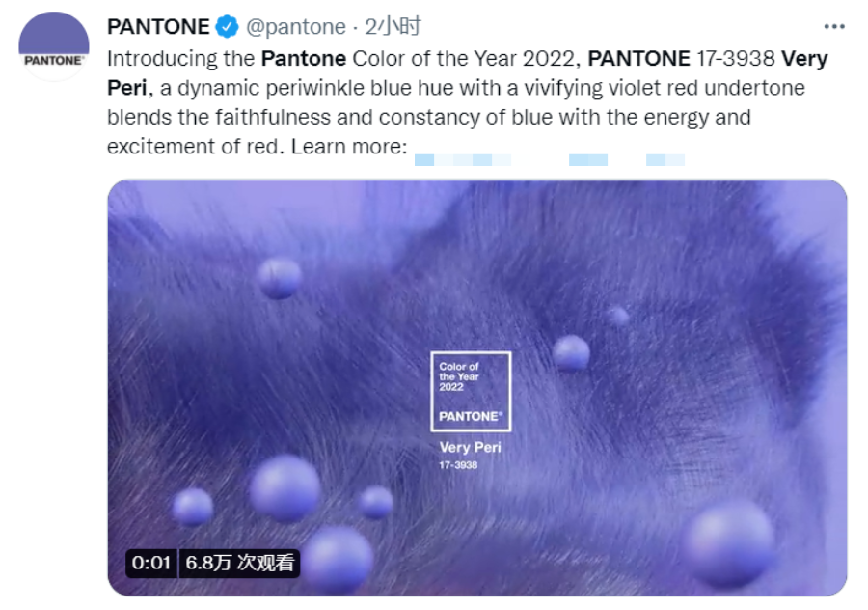Image resolution: width=868 pixels, height=610 pixels.
Task: Click the 6.8万 次观看 view count
Action: coord(240,563)
